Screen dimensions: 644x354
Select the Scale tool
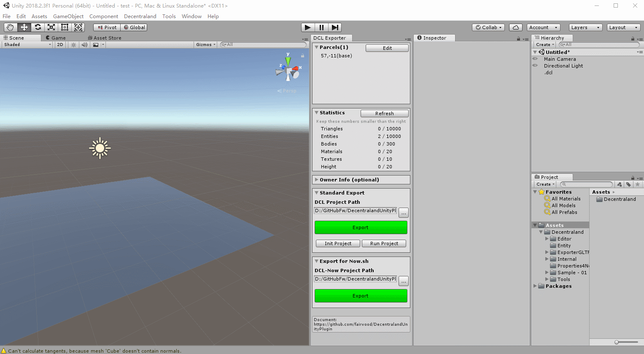coord(51,27)
